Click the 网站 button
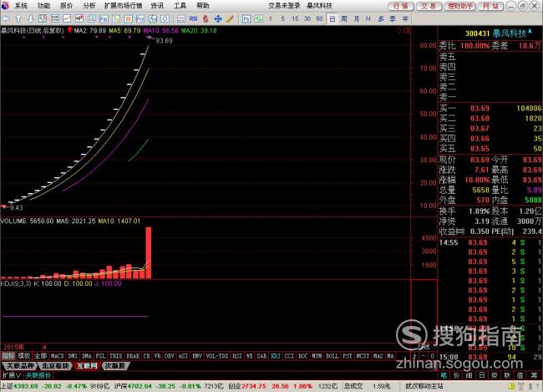The width and height of the screenshot is (543, 392). coord(490,6)
